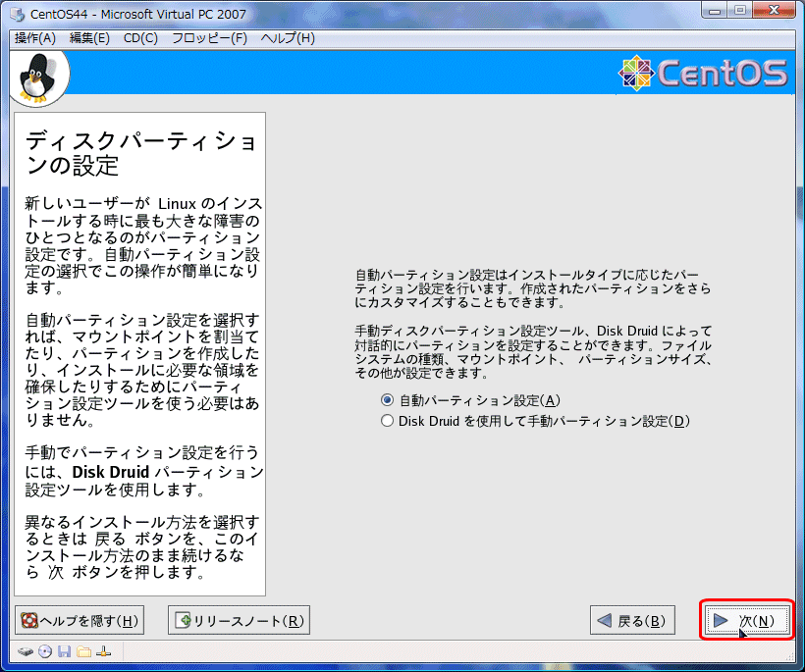Click the CD drive status bar icon
Viewport: 805px width, 672px height.
point(45,652)
